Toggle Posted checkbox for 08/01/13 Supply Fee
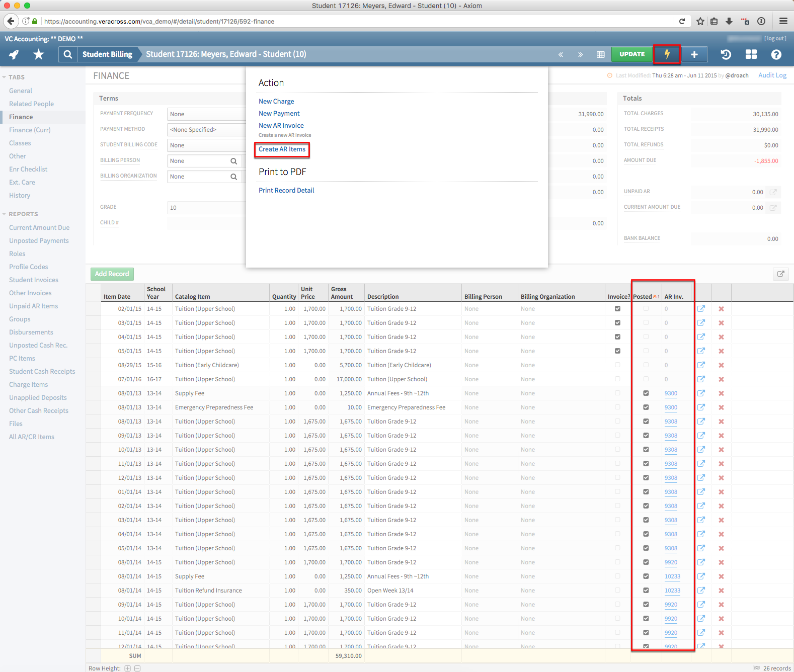The image size is (794, 672). (646, 393)
